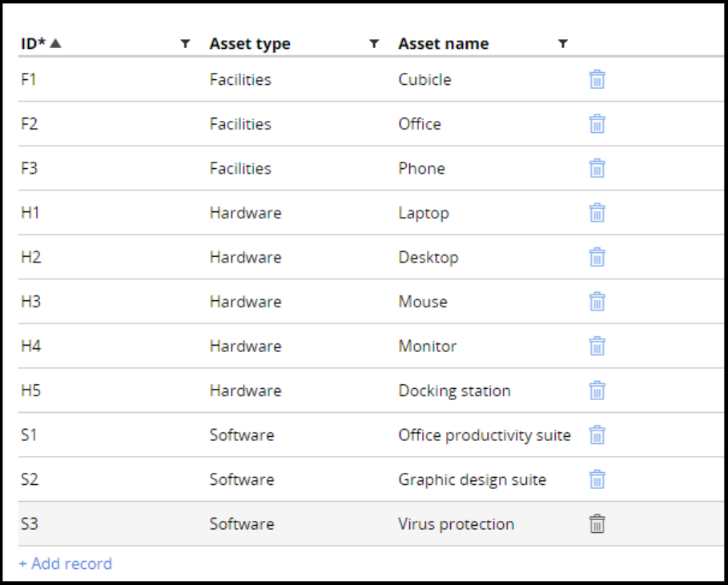Click the Asset name column header
728x585 pixels.
coord(443,44)
